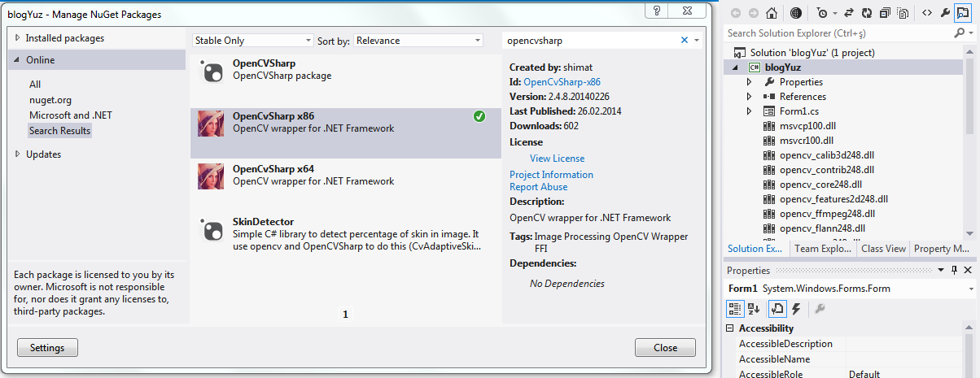Open the Project Information link

click(x=551, y=175)
